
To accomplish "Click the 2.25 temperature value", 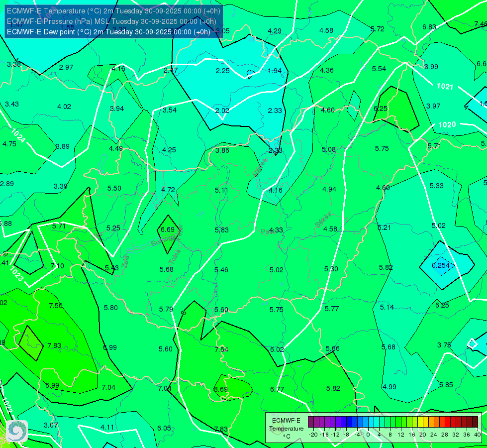I will coord(222,71).
